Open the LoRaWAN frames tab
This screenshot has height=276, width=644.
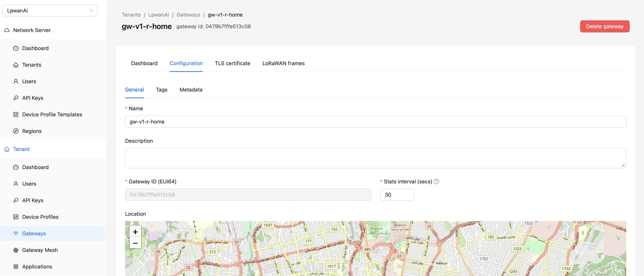(283, 63)
